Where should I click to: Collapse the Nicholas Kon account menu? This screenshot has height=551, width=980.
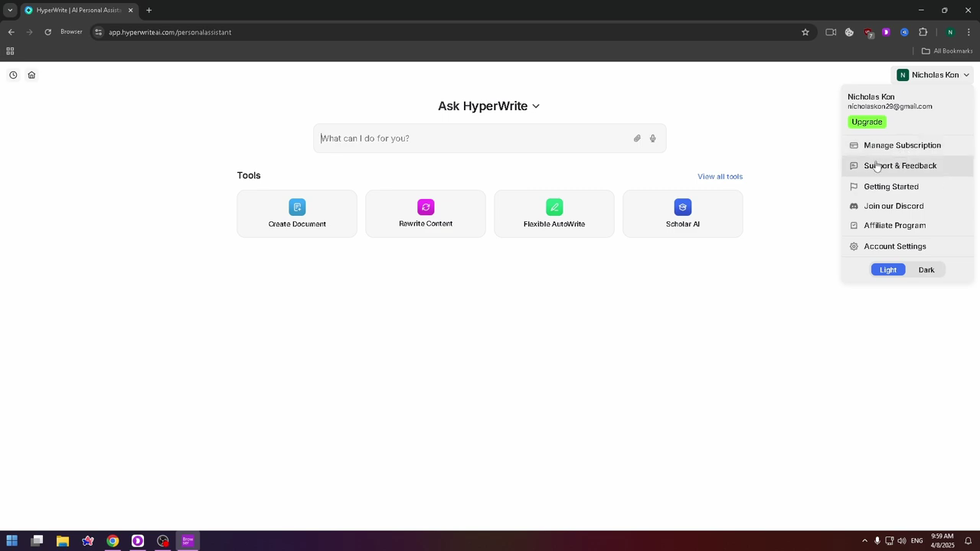(933, 75)
